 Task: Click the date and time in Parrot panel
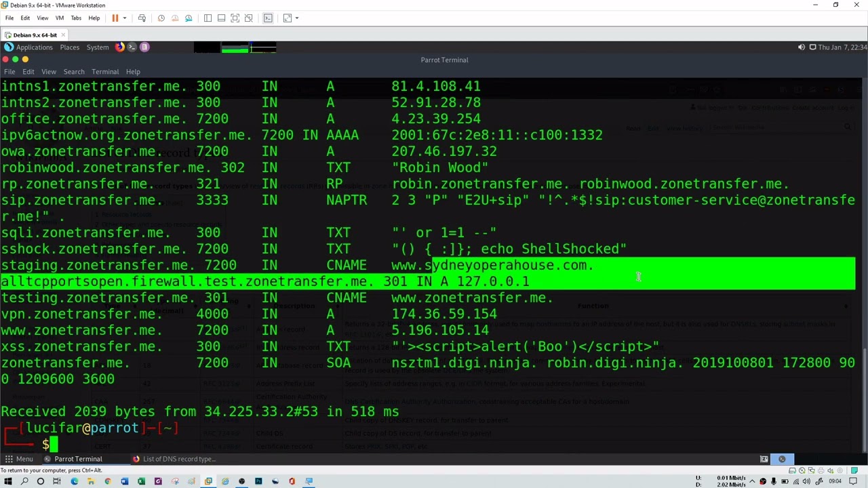[842, 47]
